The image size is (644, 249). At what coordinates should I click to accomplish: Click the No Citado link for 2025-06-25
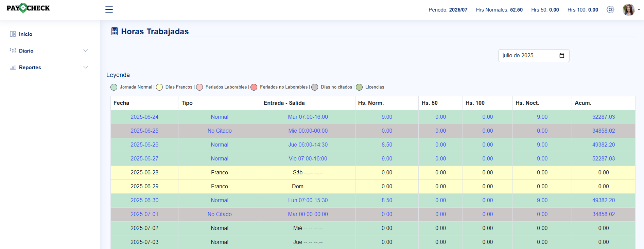[220, 131]
